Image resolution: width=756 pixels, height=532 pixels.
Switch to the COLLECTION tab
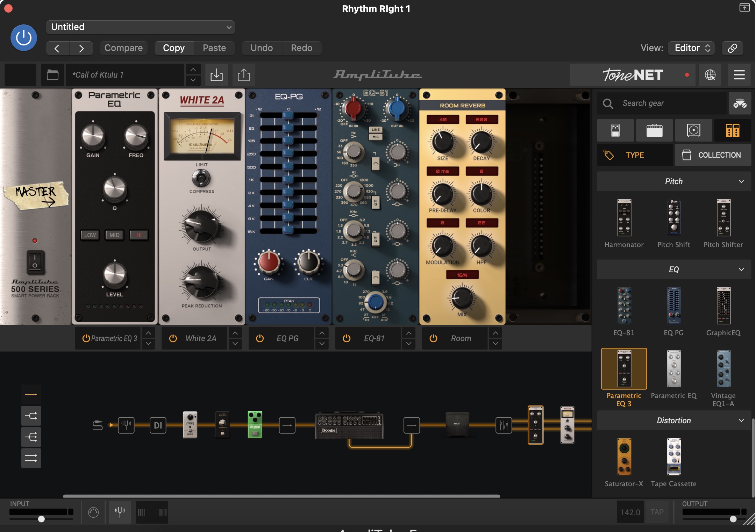pos(713,155)
